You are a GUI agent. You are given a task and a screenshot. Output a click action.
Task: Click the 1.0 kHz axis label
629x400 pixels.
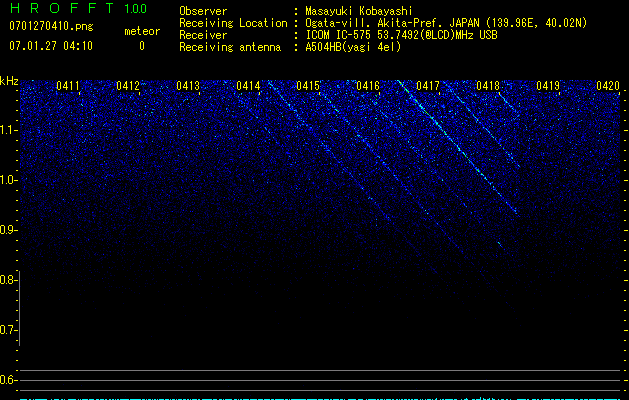coord(8,180)
